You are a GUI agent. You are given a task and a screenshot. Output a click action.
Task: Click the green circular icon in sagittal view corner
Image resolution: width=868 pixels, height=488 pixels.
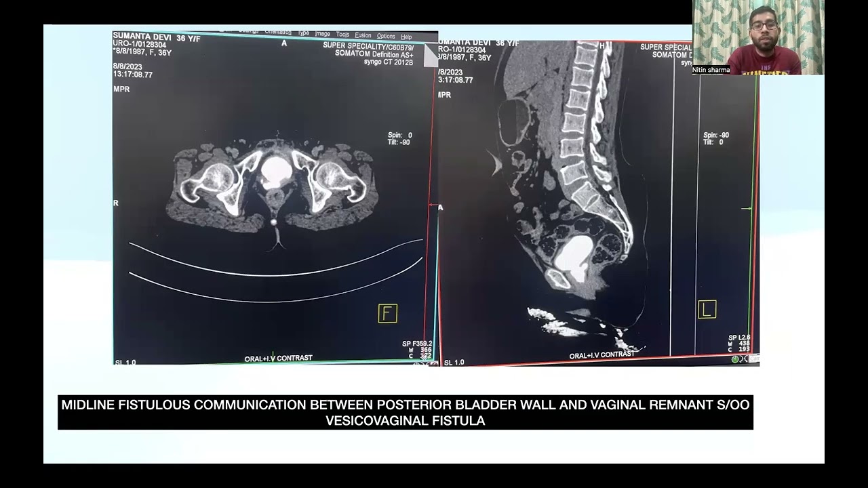click(x=735, y=359)
